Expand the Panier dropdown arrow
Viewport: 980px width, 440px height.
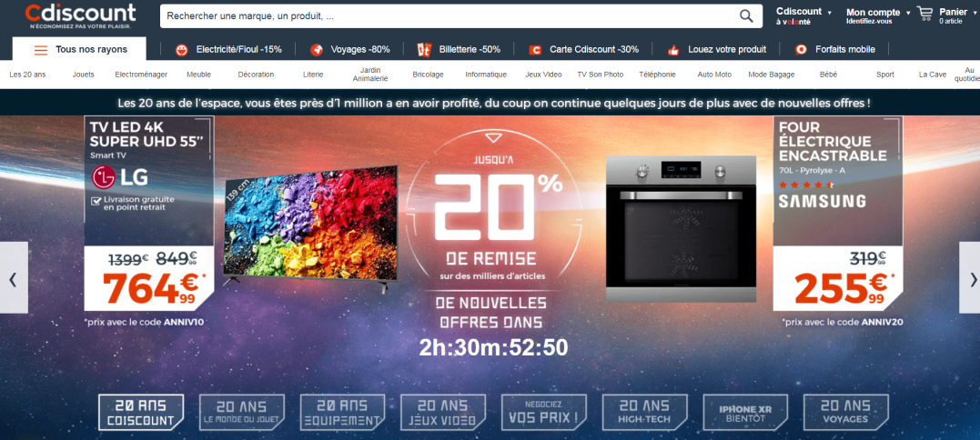pyautogui.click(x=974, y=13)
